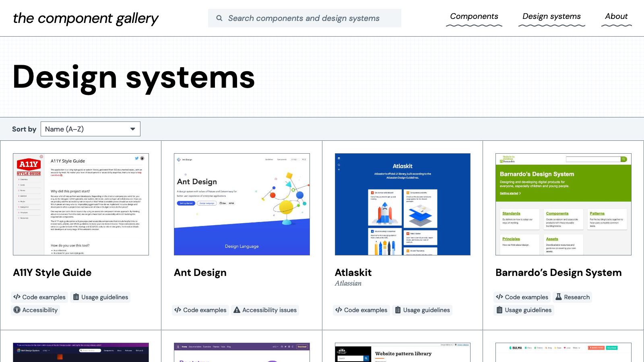Click the warning triangle icon under Ant Design
This screenshot has height=362, width=644.
pyautogui.click(x=237, y=310)
